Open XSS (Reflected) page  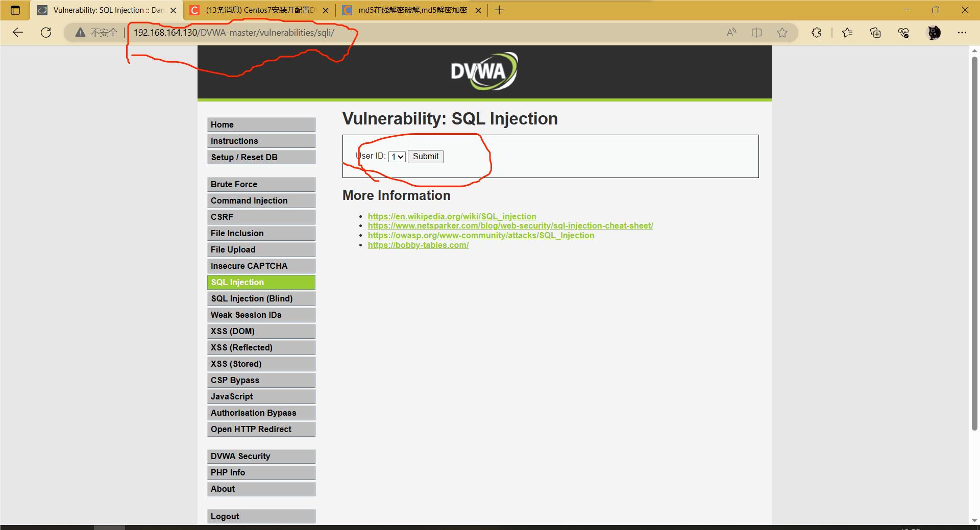pos(261,347)
